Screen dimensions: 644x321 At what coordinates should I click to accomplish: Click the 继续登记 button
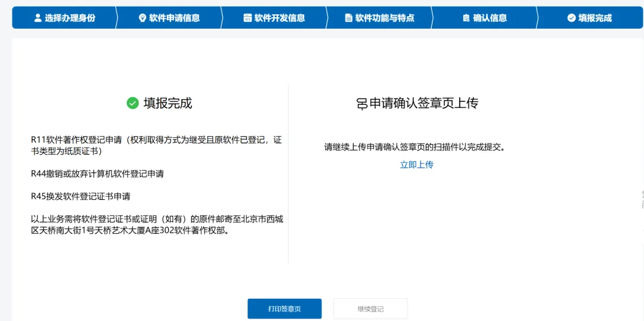(370, 309)
